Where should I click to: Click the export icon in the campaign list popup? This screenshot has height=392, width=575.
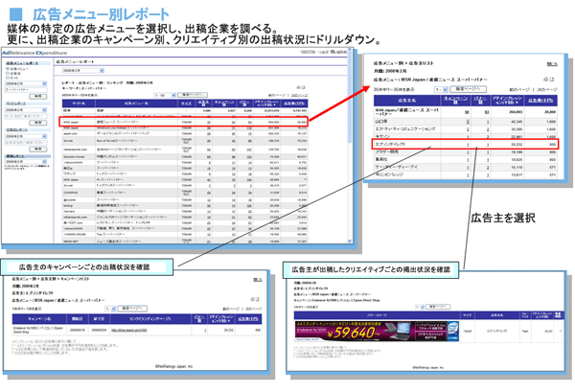[x=258, y=300]
